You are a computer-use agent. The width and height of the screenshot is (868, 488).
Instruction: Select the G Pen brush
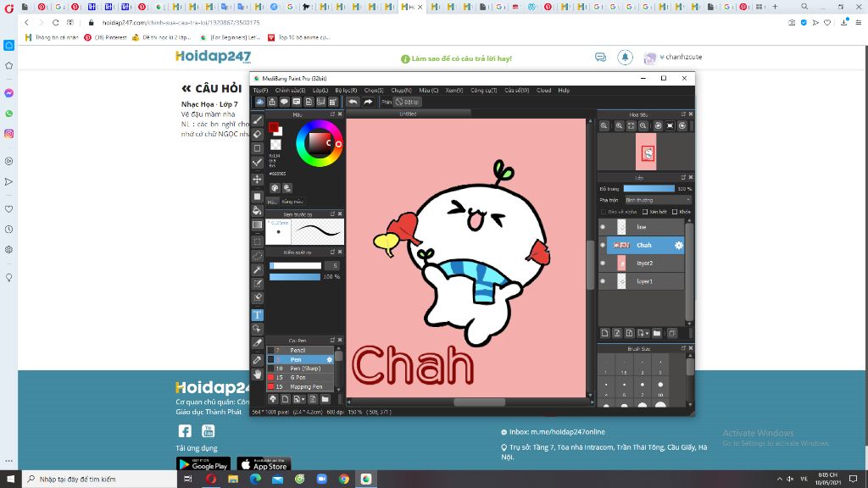(300, 377)
